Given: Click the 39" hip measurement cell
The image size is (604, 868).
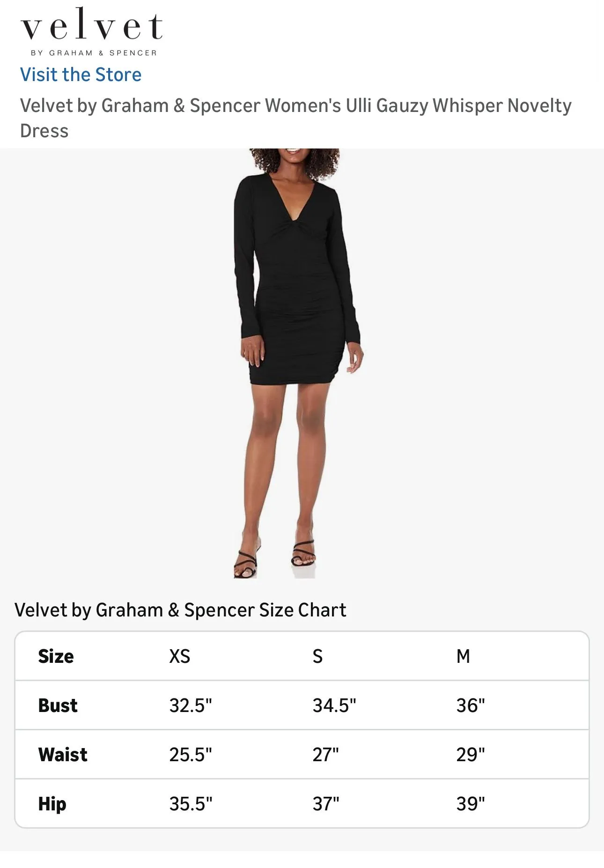Looking at the screenshot, I should point(471,804).
